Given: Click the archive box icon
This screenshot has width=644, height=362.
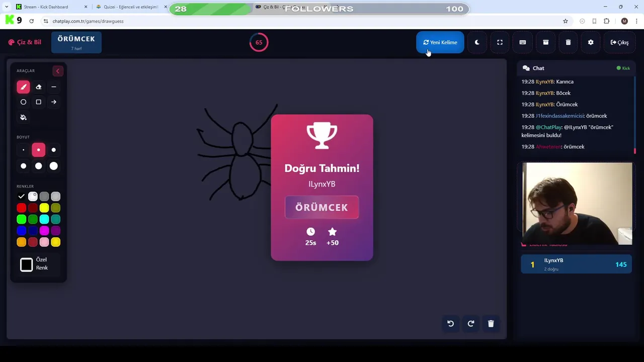Looking at the screenshot, I should [545, 42].
